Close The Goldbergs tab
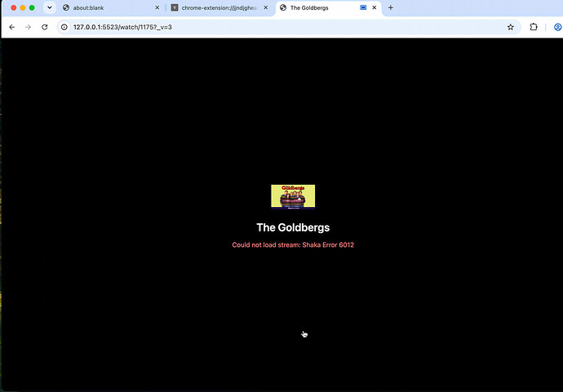Viewport: 563px width, 392px height. point(375,7)
